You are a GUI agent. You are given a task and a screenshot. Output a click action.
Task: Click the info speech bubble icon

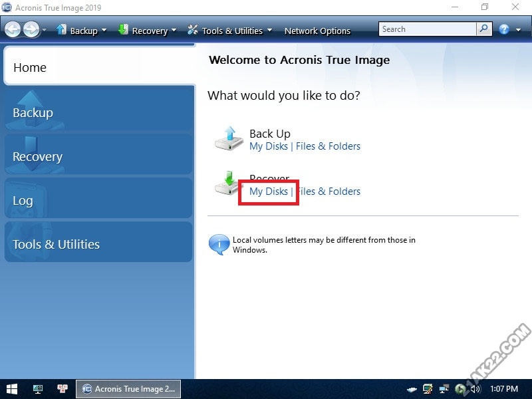[x=219, y=244]
